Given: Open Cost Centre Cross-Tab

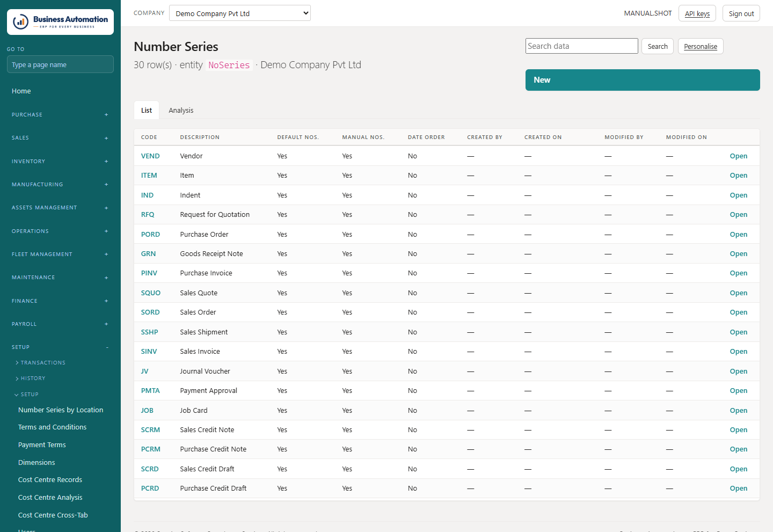Looking at the screenshot, I should 53,515.
